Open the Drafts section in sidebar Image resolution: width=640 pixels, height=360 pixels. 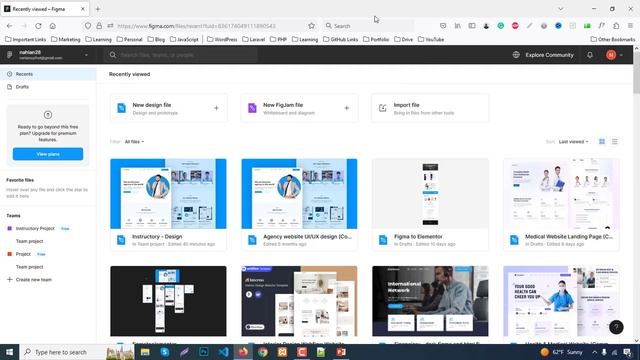coord(48,87)
